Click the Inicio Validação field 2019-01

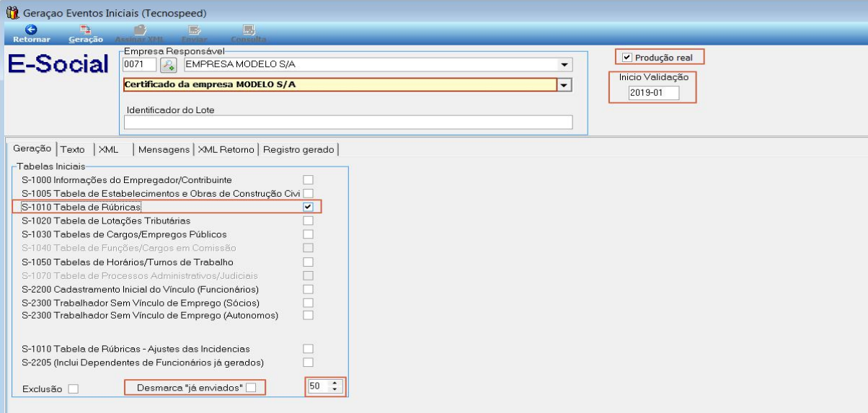coord(653,93)
